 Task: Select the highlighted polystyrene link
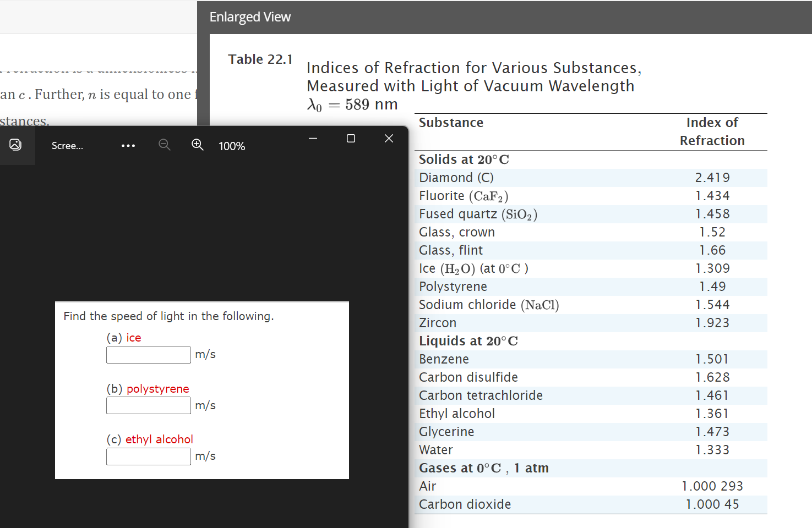158,389
